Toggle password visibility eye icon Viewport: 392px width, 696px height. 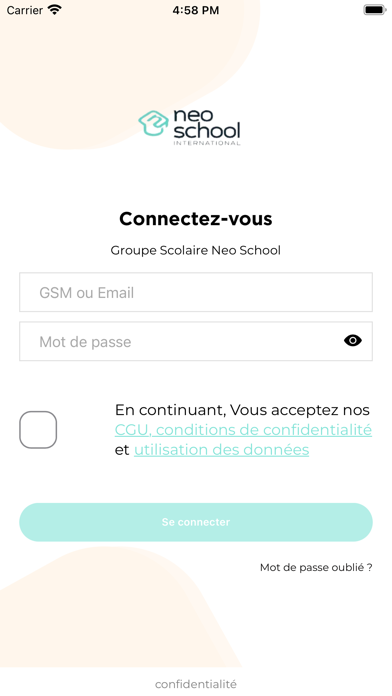pos(352,340)
